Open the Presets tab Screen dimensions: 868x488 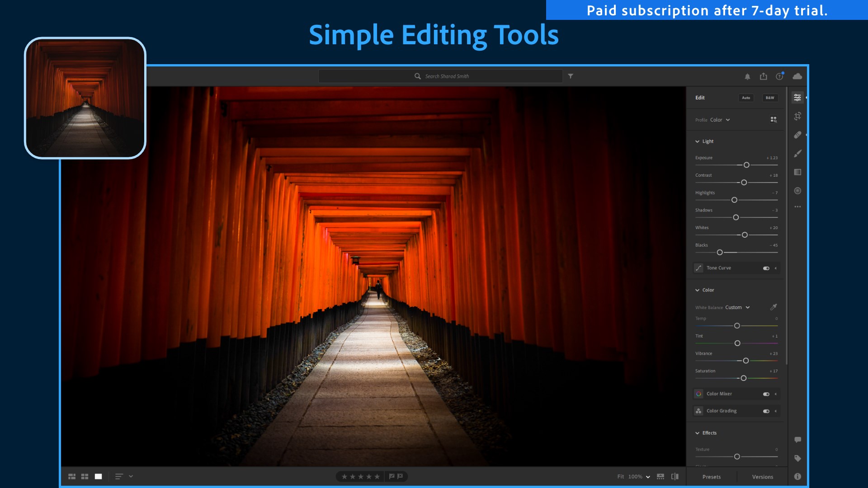(712, 477)
